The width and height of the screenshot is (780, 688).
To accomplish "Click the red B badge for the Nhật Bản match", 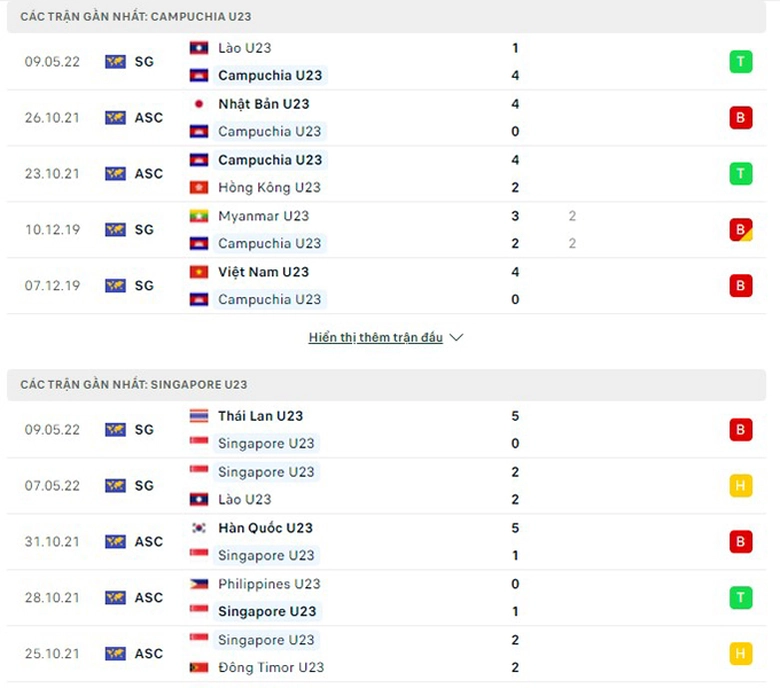I will click(740, 118).
